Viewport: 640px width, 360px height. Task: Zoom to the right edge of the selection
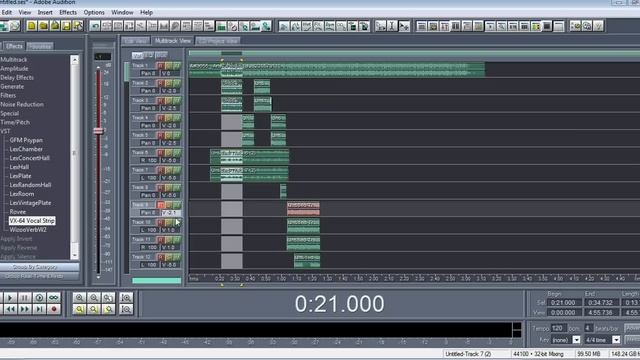(x=108, y=310)
